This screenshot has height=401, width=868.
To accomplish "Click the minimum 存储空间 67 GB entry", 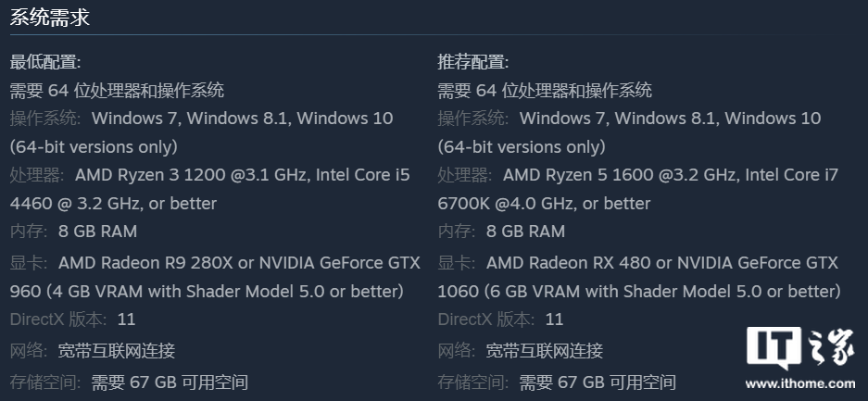I will pos(129,382).
